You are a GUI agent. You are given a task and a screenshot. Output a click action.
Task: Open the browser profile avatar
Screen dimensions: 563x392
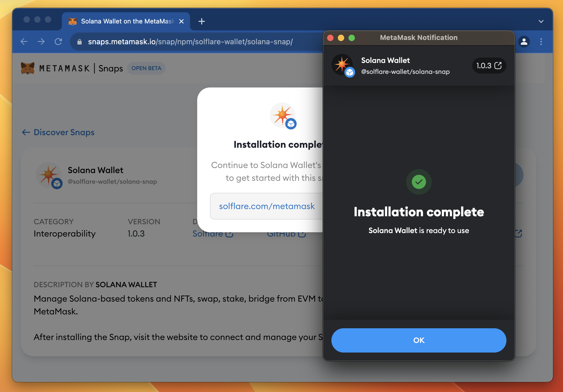(x=524, y=42)
